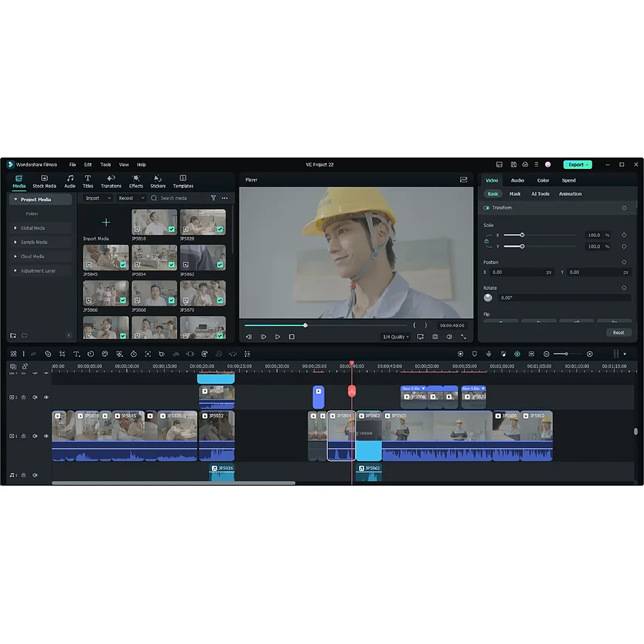Open the audio adjust sliders icon in timeline toolbar

pos(248,354)
